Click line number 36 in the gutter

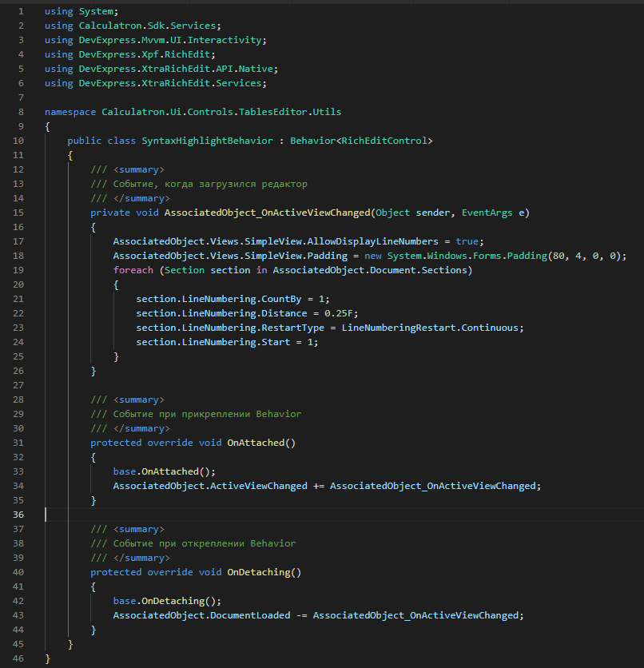coord(18,515)
